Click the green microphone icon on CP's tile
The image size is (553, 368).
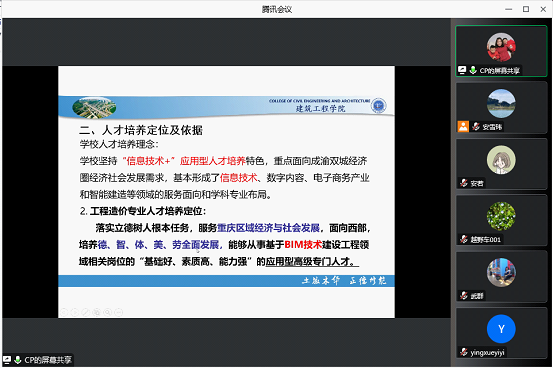473,70
